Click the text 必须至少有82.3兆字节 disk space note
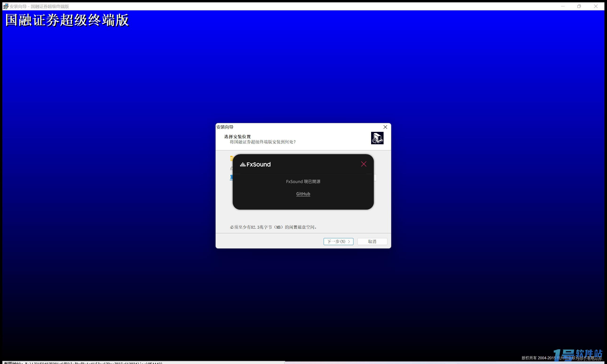The width and height of the screenshot is (607, 364). coord(274,227)
